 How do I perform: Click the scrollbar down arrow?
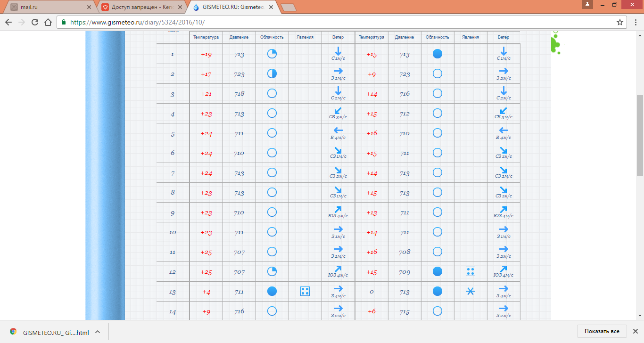tap(640, 316)
